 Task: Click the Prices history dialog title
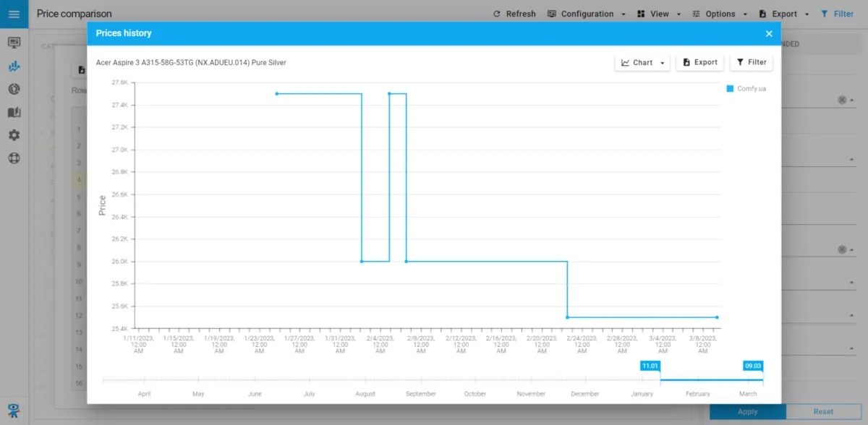124,33
